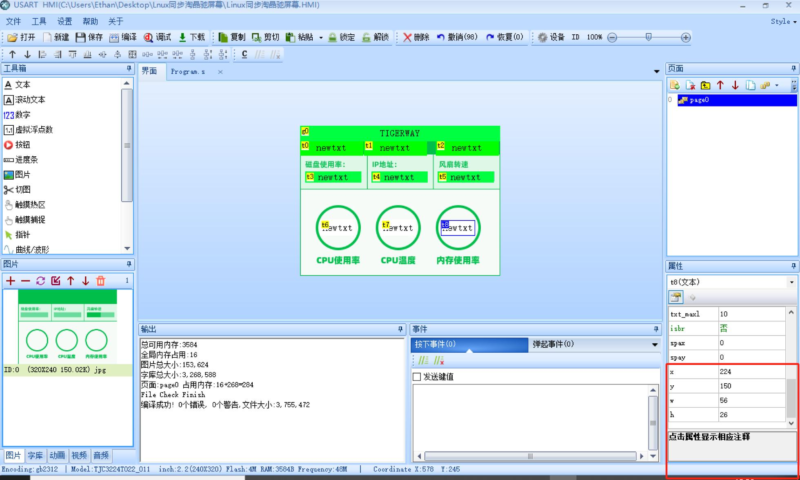Open the 文件 menu

13,21
